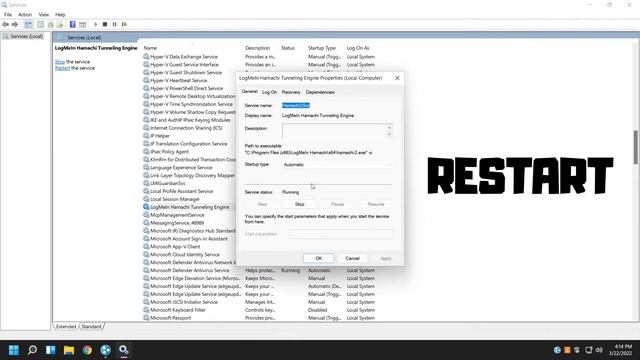This screenshot has width=640, height=360.
Task: Open the View menu
Action: pyautogui.click(x=44, y=15)
